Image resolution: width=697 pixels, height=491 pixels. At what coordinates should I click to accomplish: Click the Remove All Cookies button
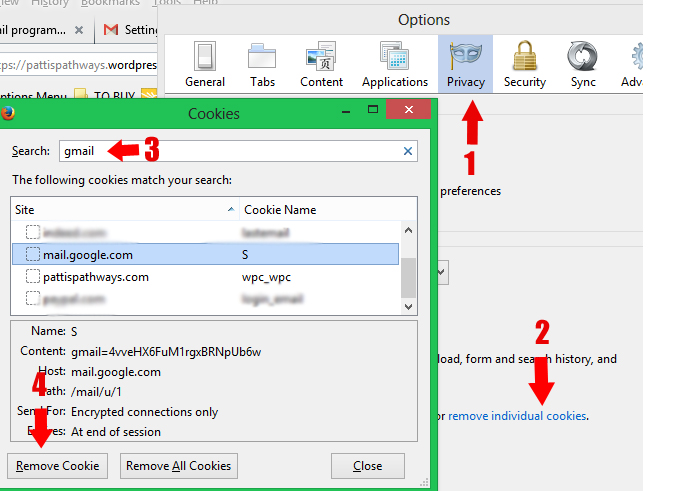179,465
